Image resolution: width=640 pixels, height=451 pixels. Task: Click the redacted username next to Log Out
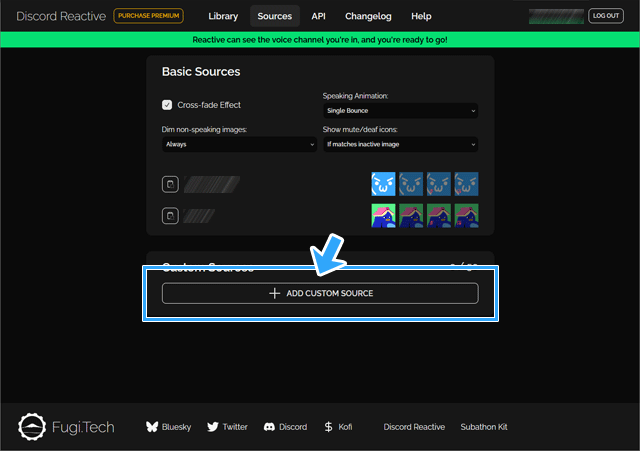coord(556,16)
